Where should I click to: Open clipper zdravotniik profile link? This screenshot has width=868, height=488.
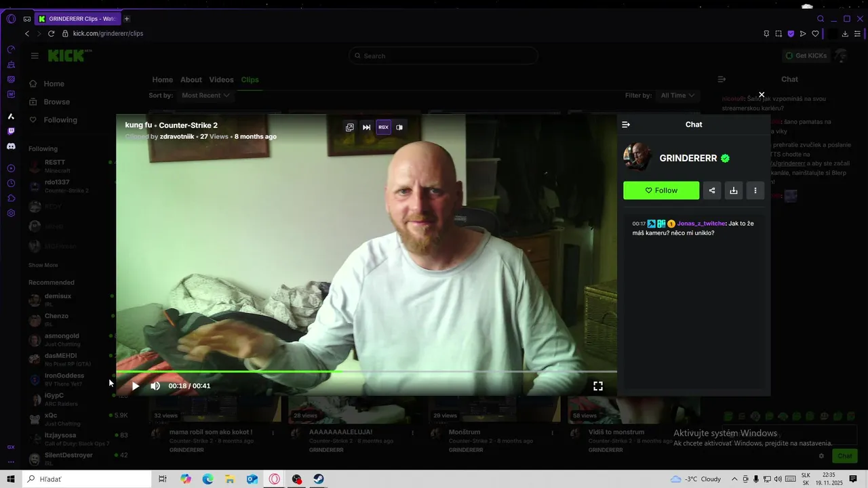[x=177, y=136]
